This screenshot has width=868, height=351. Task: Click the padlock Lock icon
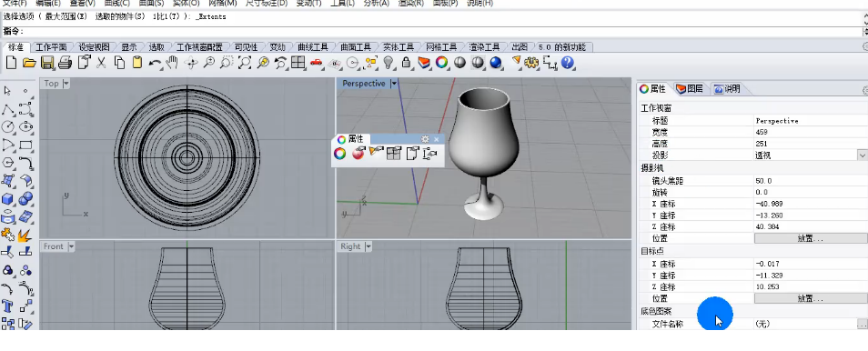[406, 63]
